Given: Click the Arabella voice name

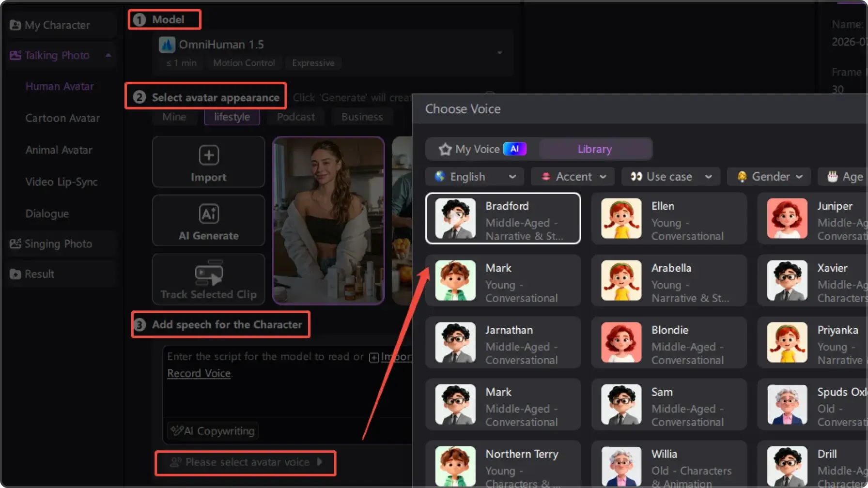Looking at the screenshot, I should (671, 268).
